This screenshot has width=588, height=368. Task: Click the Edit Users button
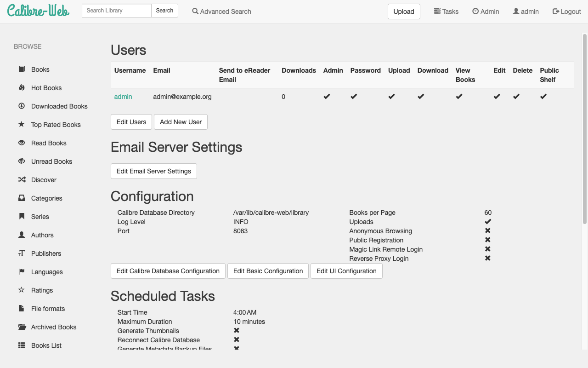[131, 122]
